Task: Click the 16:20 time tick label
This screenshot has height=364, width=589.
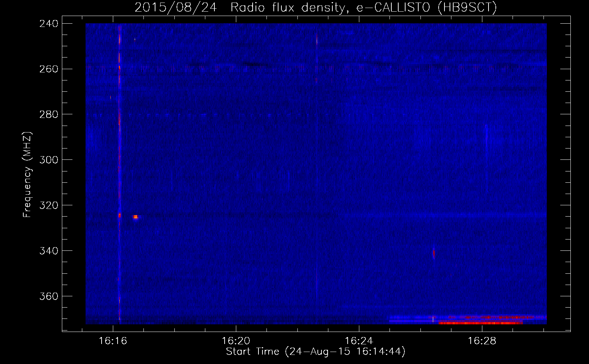Action: coord(236,341)
